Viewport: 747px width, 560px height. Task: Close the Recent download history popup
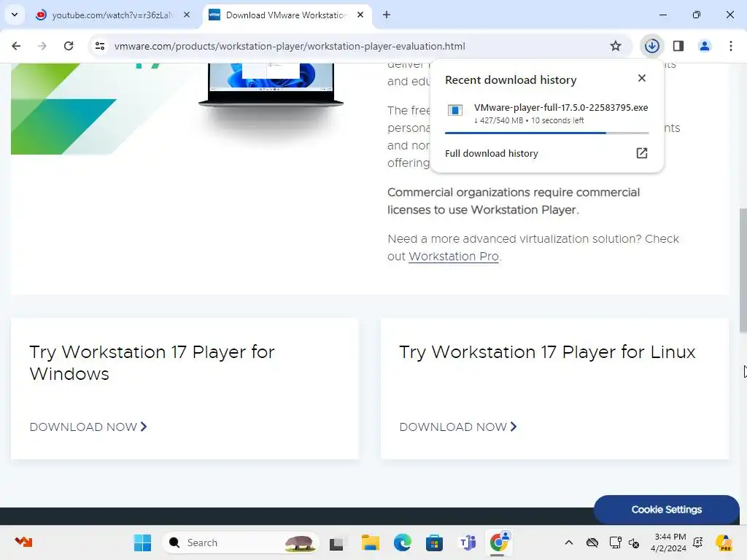click(642, 78)
